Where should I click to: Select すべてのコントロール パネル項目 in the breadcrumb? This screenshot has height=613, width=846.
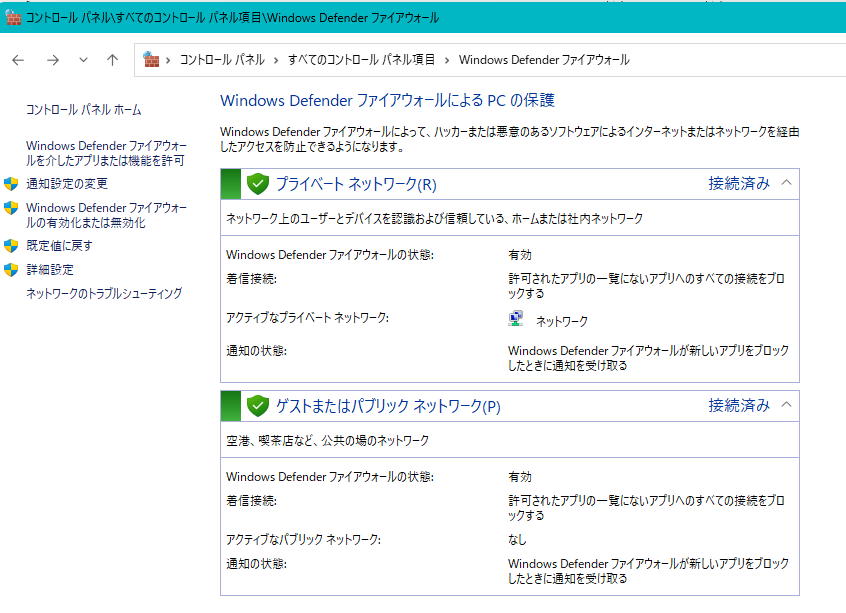click(361, 60)
